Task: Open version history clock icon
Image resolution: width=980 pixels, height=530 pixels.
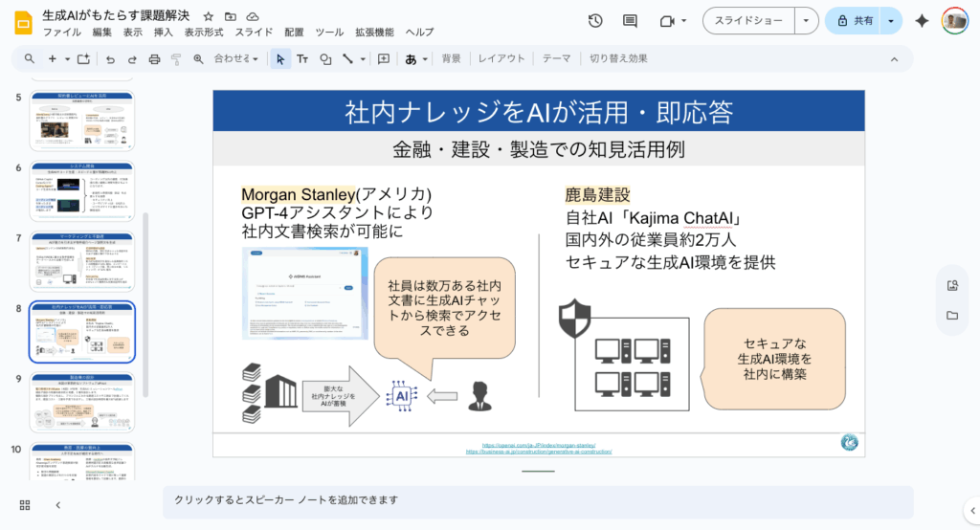Action: 595,21
